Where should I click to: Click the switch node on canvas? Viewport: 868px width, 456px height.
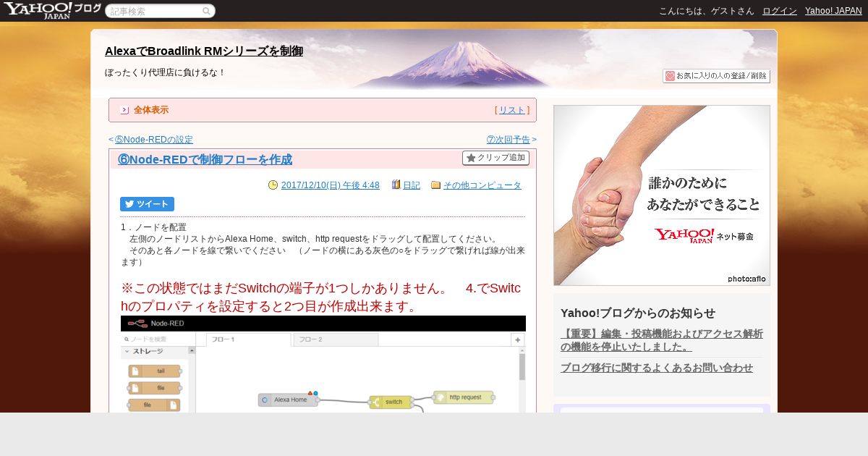pyautogui.click(x=391, y=402)
